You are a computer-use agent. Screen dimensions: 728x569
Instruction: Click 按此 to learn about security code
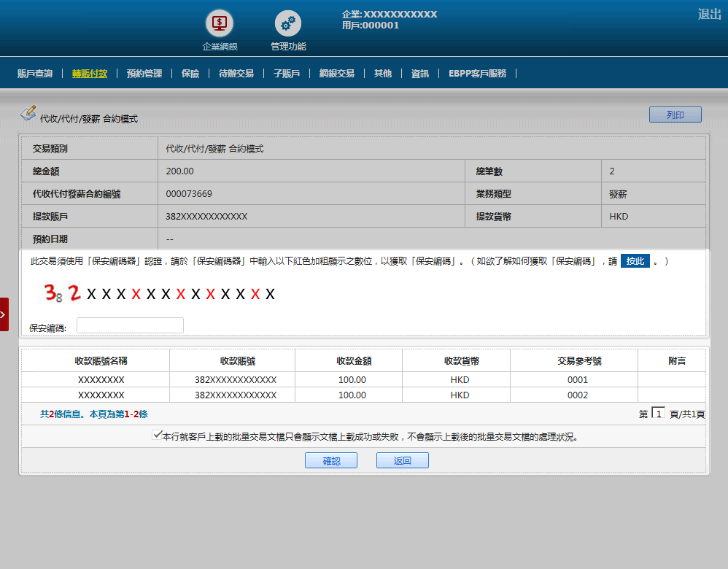[635, 261]
